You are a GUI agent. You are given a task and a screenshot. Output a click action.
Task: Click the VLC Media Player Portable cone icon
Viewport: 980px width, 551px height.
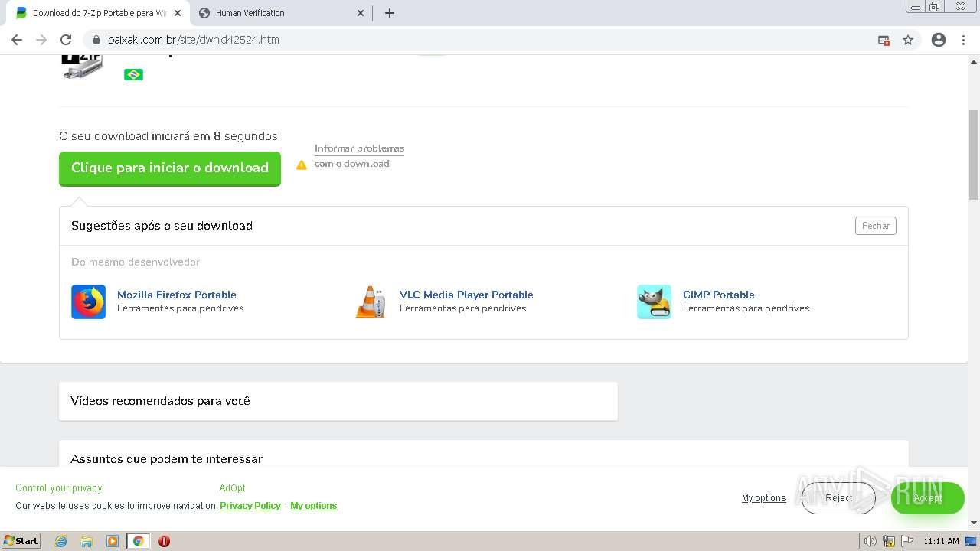(371, 302)
